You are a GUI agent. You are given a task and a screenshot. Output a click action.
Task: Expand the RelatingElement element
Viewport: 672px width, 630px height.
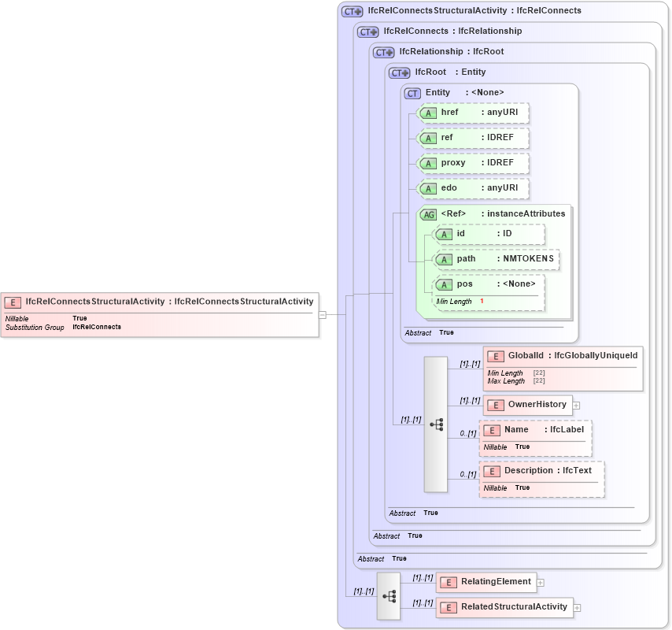(541, 582)
